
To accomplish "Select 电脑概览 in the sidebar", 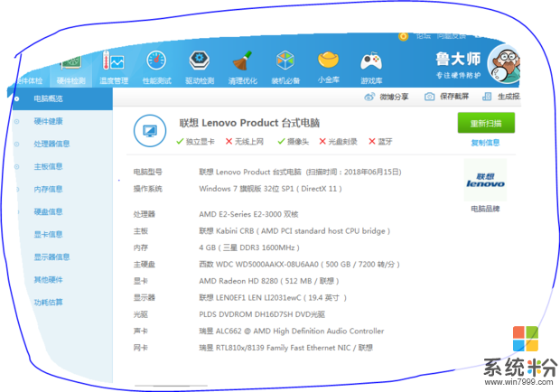I will coord(48,98).
